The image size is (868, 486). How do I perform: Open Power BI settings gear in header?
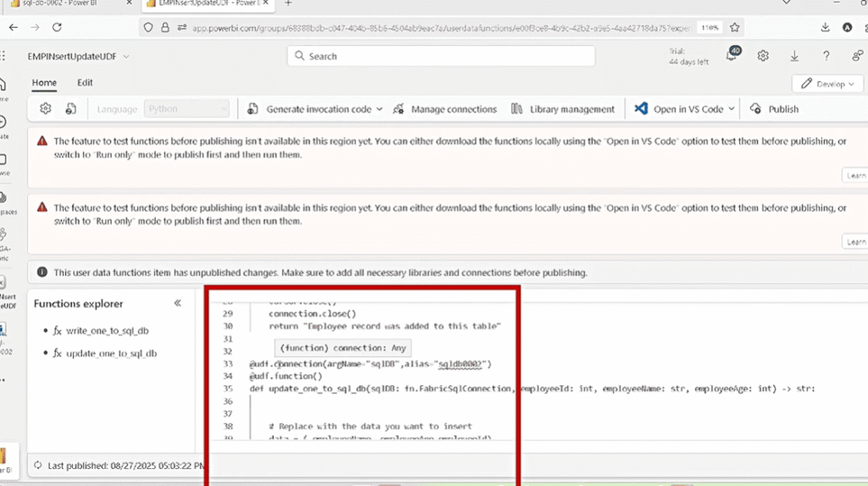763,55
